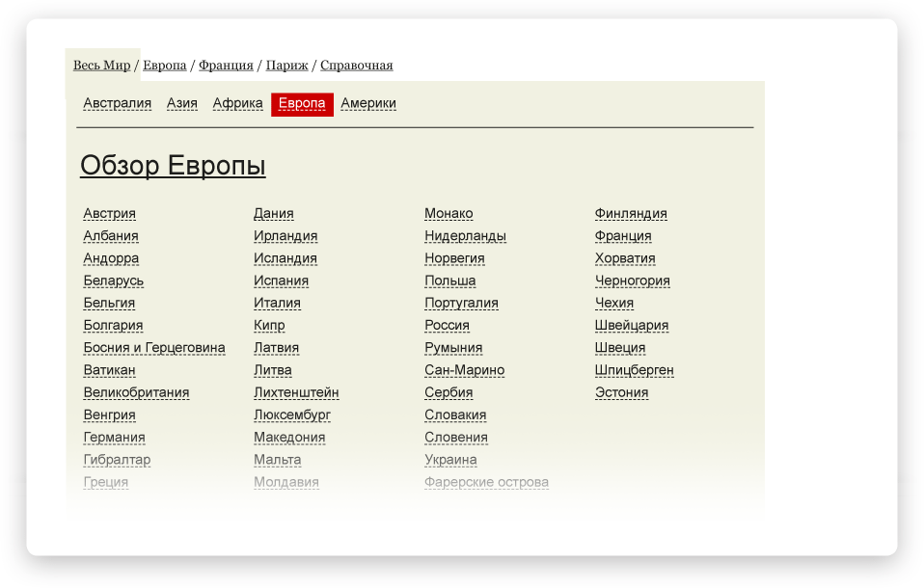The width and height of the screenshot is (924, 588).
Task: Click the highlighted Европа tab
Action: (302, 104)
